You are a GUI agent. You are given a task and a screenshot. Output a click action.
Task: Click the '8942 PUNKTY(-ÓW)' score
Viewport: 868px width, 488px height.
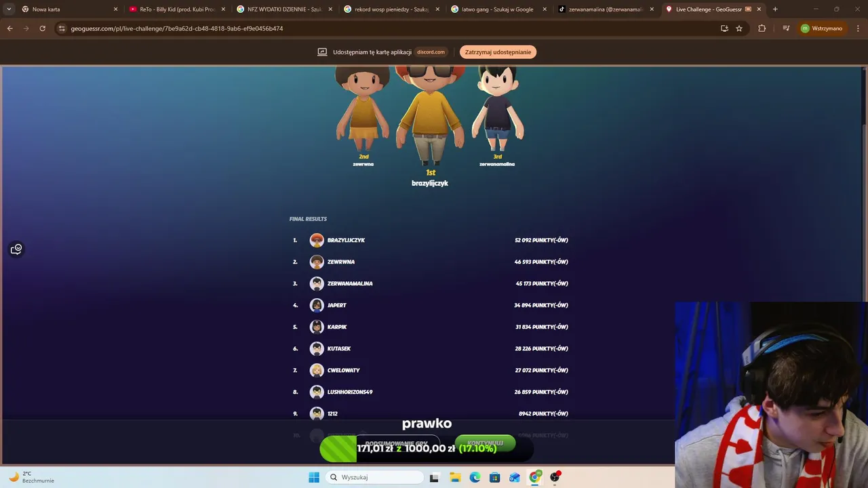pos(543,413)
